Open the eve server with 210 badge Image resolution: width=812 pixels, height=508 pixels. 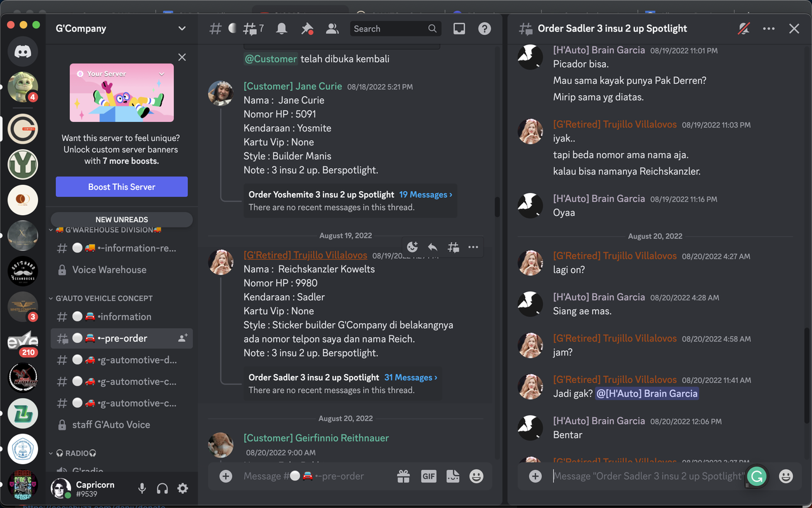coord(23,342)
